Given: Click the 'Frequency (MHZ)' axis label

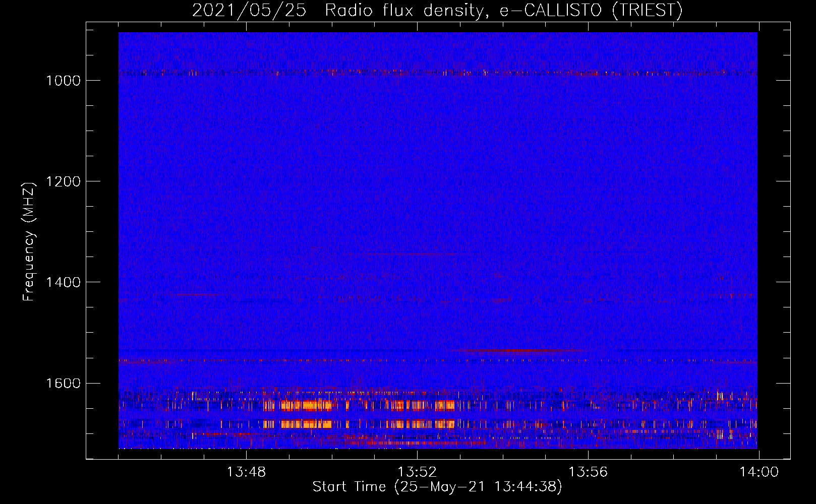Looking at the screenshot, I should pos(29,242).
